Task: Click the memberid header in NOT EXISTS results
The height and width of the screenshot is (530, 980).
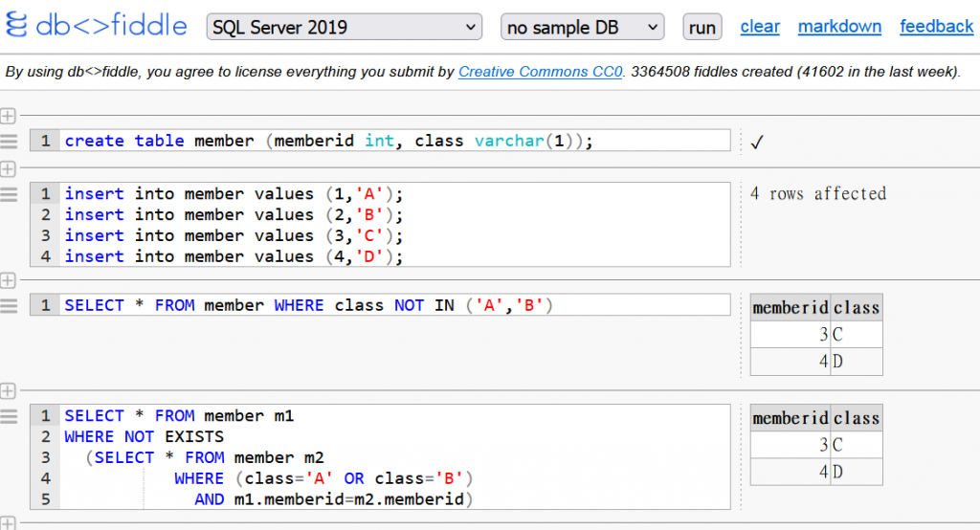Action: pyautogui.click(x=791, y=418)
